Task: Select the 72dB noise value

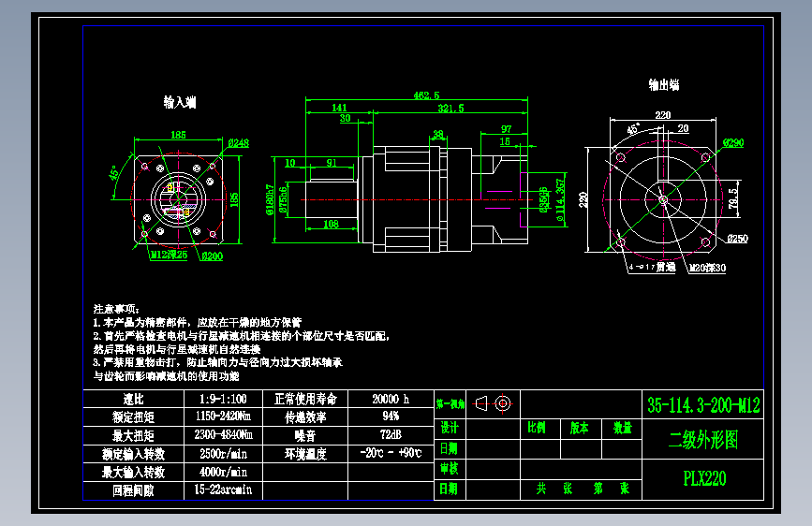Action: 391,435
